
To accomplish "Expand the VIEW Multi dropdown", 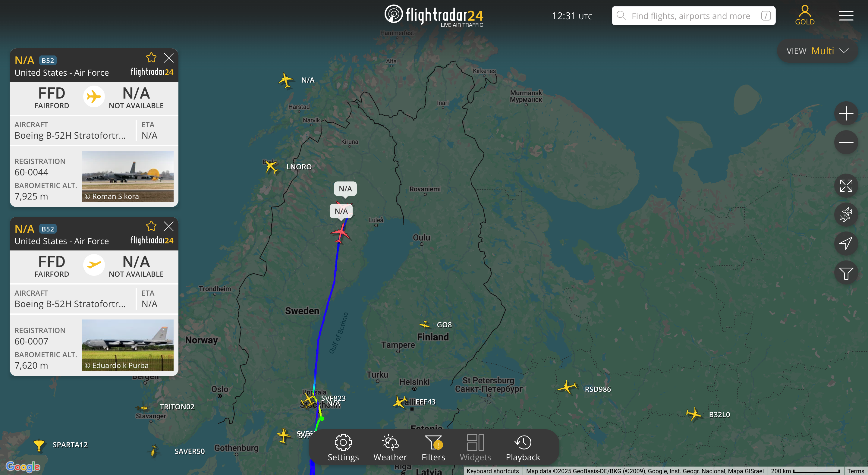I will 817,51.
